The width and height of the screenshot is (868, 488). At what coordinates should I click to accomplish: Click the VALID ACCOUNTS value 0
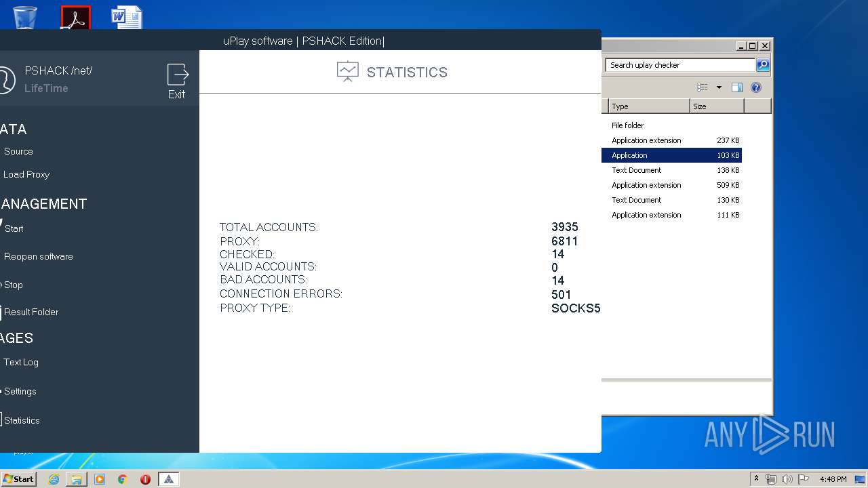coord(555,268)
